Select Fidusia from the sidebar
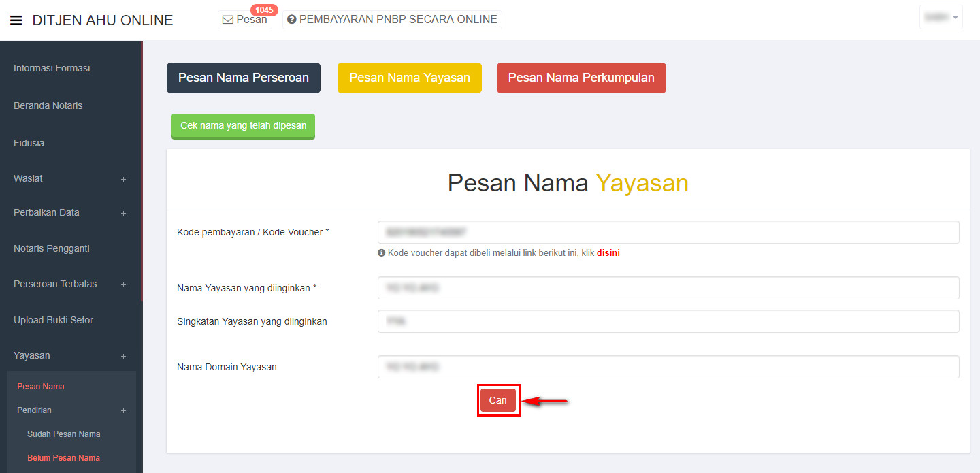980x473 pixels. point(29,143)
